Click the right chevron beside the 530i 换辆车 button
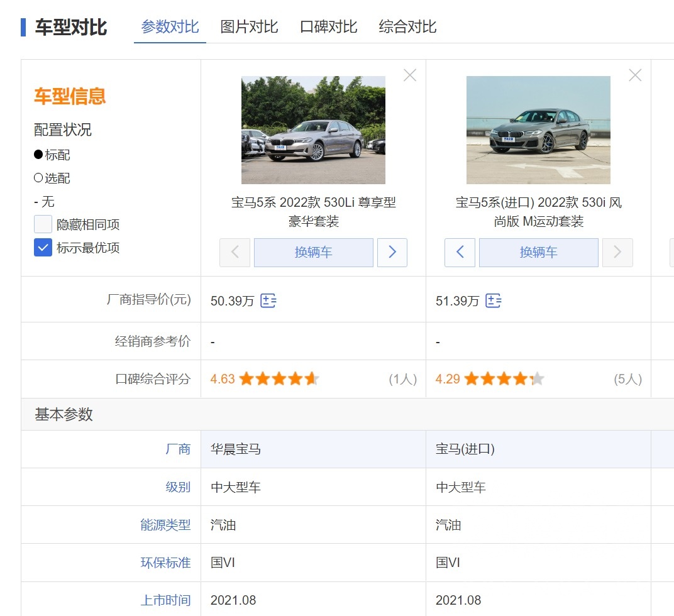Image resolution: width=674 pixels, height=616 pixels. 617,252
